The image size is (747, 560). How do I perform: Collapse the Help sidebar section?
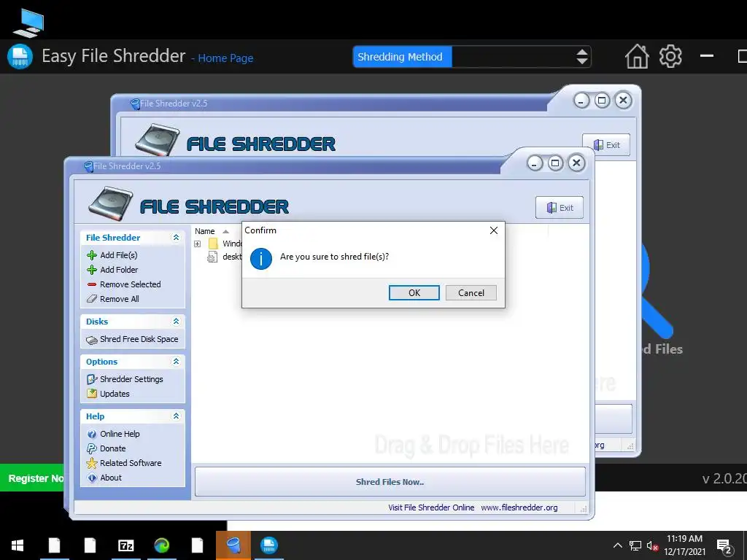tap(176, 416)
